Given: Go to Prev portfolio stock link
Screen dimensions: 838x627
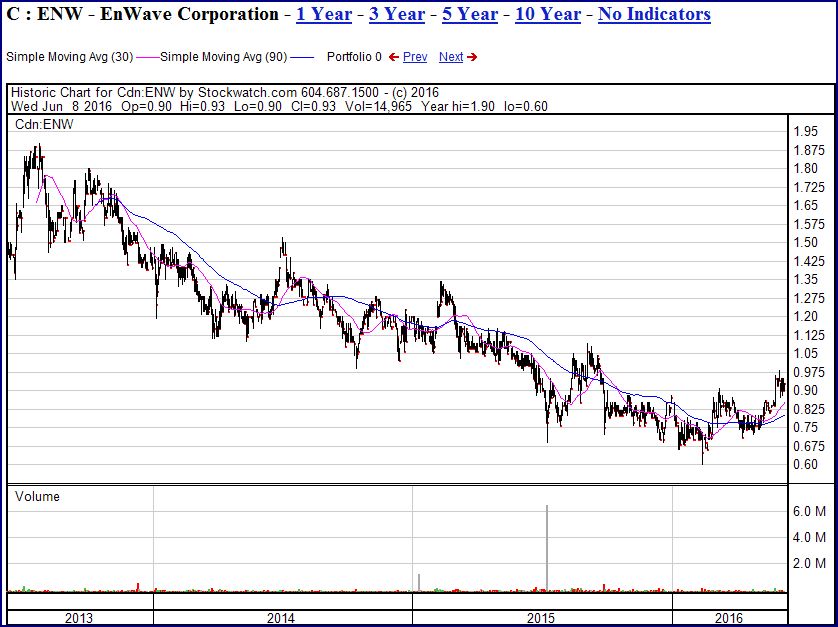Looking at the screenshot, I should [415, 57].
